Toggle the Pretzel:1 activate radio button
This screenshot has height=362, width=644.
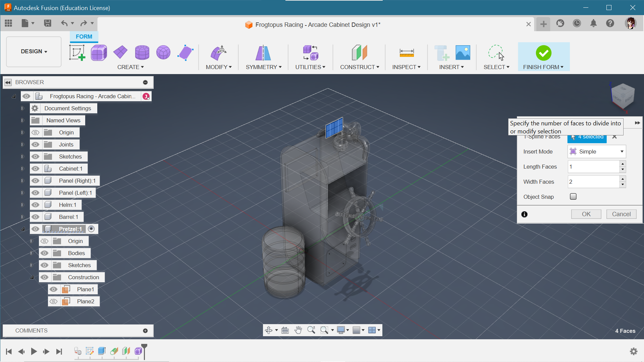91,229
